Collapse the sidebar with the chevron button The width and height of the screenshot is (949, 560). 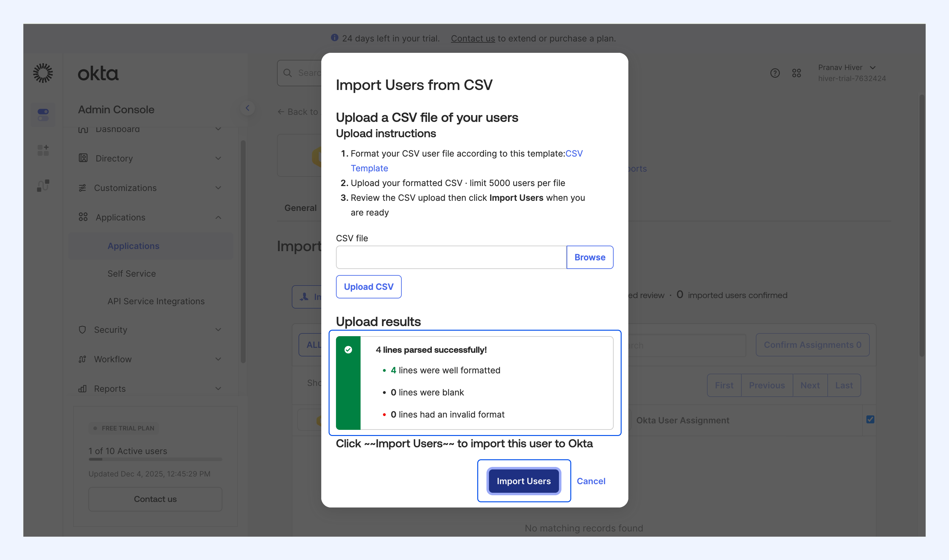point(247,108)
